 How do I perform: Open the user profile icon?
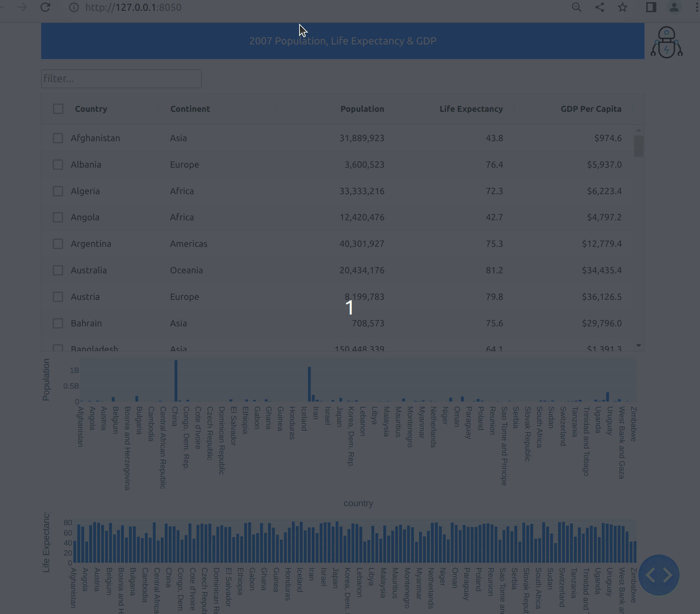coord(674,7)
